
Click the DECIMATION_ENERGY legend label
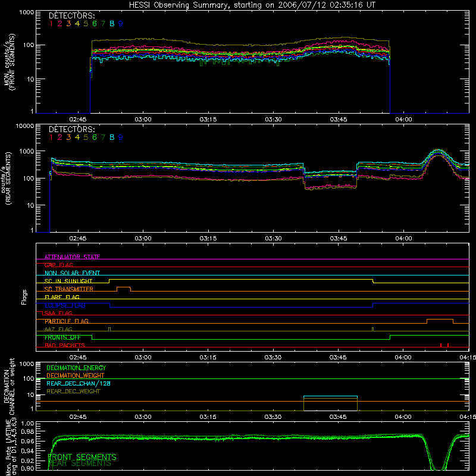(x=76, y=368)
